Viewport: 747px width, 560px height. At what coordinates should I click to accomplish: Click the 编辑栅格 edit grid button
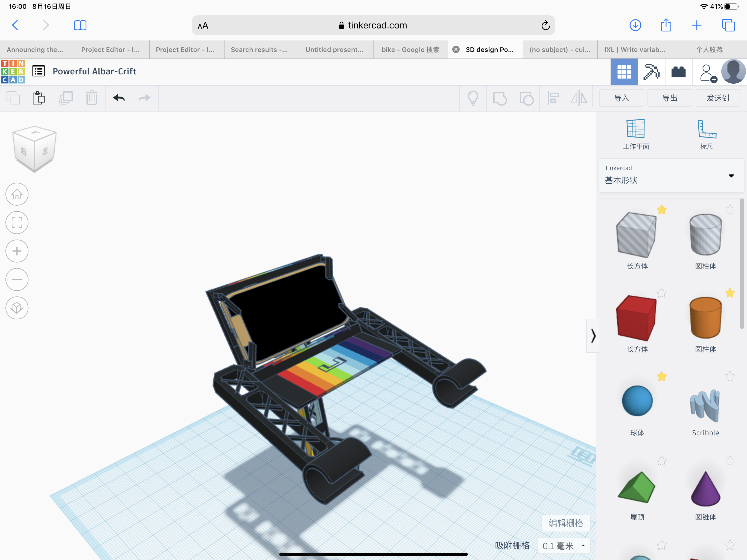coord(566,523)
